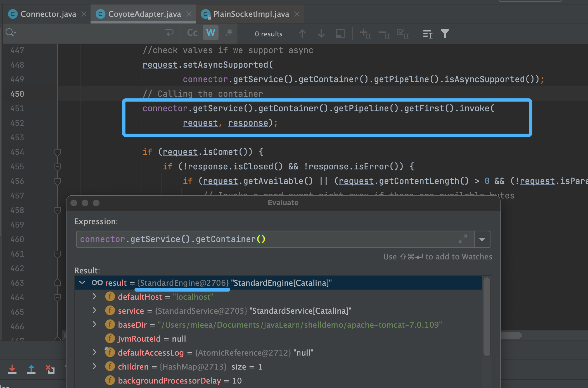Close the PlainSocketImpl.java tab

pos(297,14)
